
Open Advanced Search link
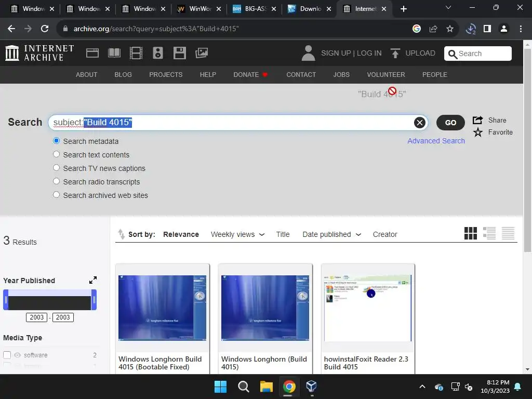pyautogui.click(x=436, y=141)
